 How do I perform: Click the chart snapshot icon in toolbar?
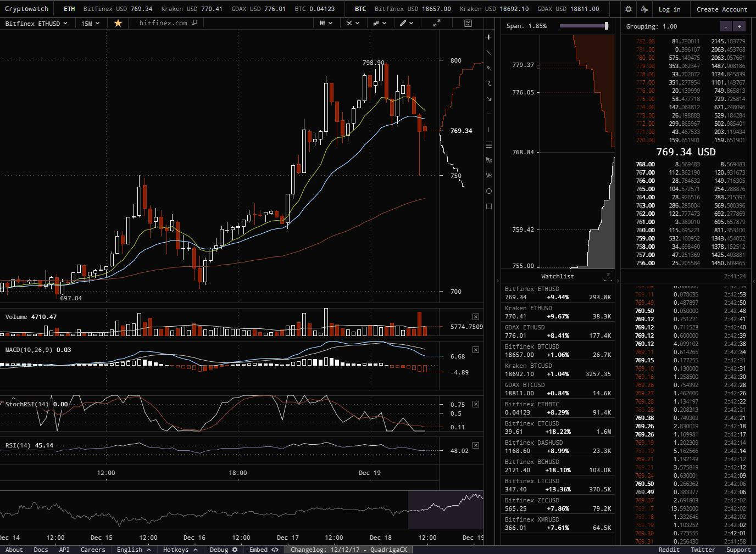[468, 23]
